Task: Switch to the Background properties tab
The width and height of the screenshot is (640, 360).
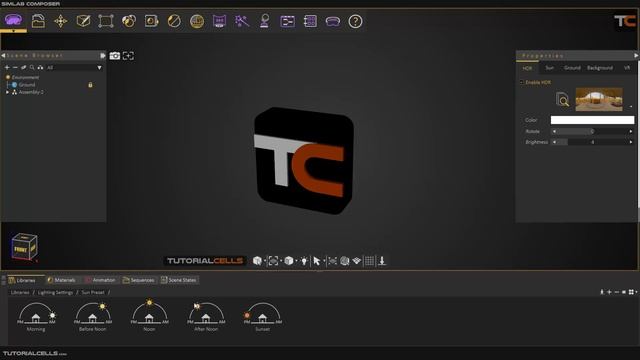Action: click(x=600, y=68)
